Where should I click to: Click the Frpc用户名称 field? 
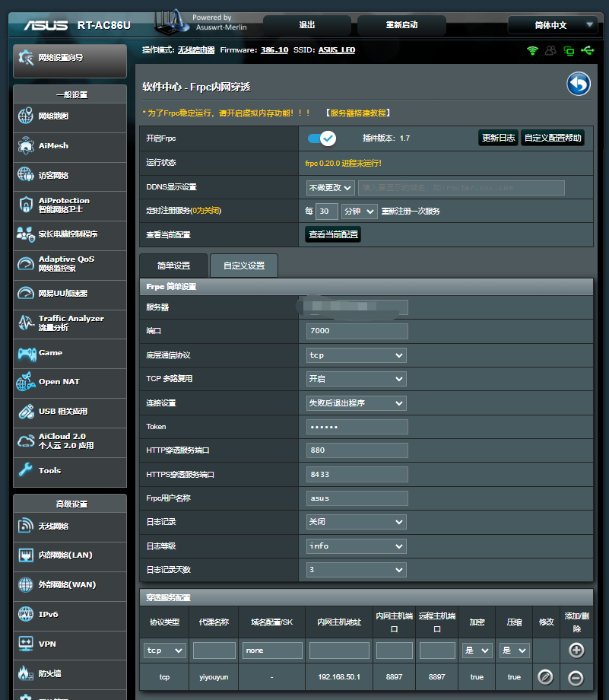(x=357, y=498)
